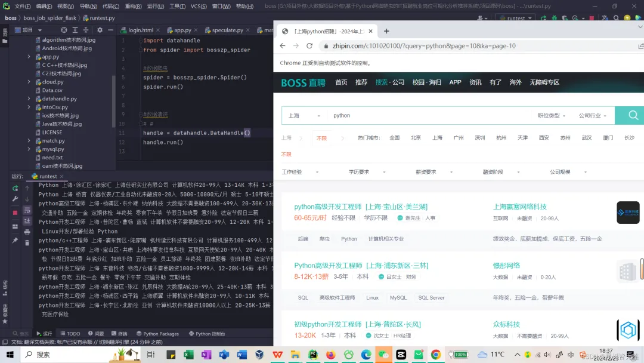Screen dimensions: 644x363
Task: Pin the run tab with pin icon
Action: tap(15, 240)
